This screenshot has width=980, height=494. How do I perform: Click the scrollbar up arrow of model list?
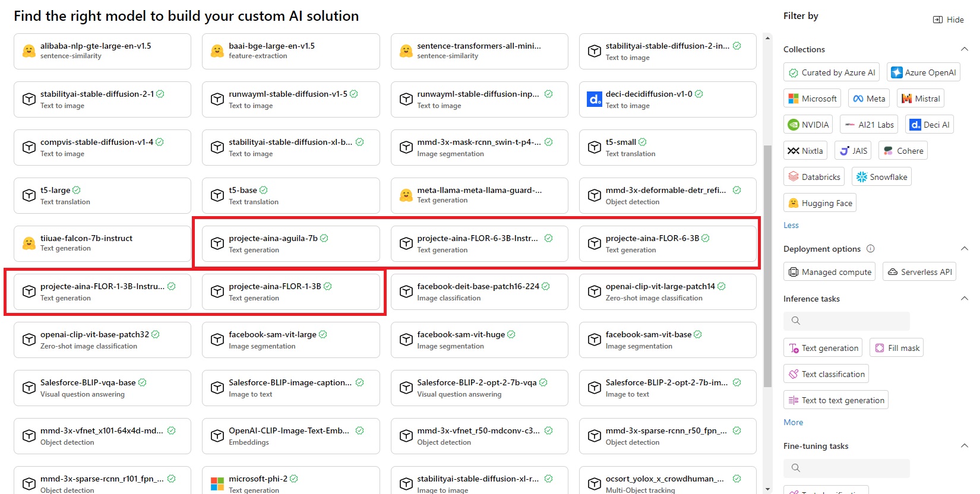(x=767, y=38)
